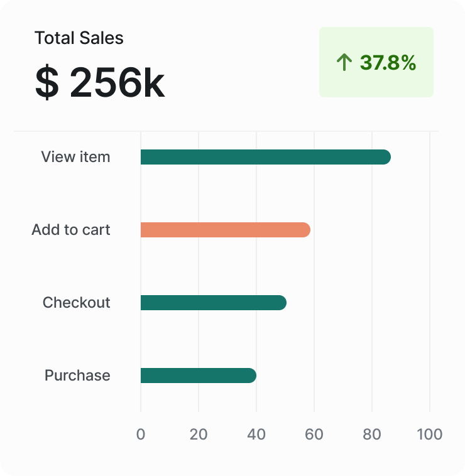Click the 80 axis tick label
Screen dimensions: 465x476
pos(372,434)
